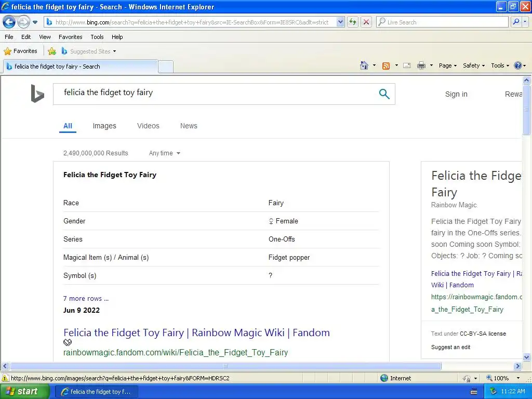
Task: Open the Favorites menu in menu bar
Action: (70, 37)
